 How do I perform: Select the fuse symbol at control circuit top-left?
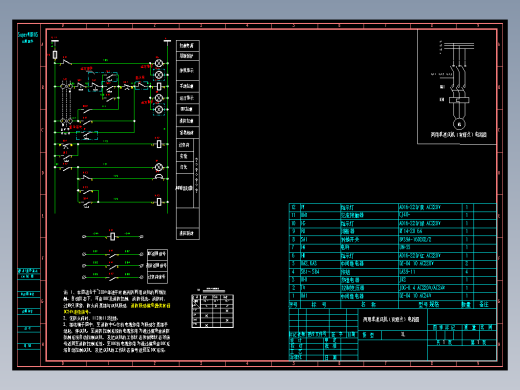(x=55, y=54)
